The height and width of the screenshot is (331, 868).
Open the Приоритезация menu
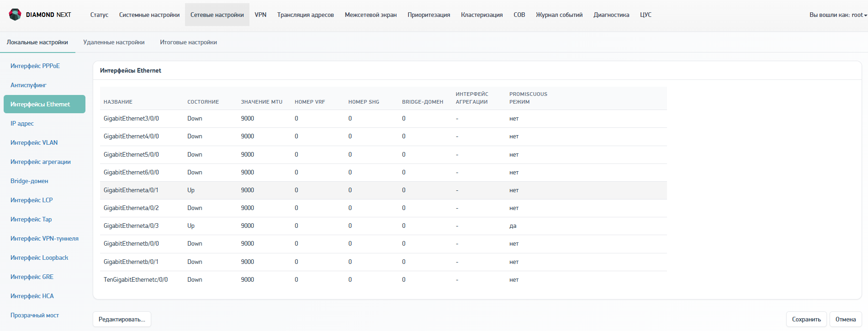(429, 15)
